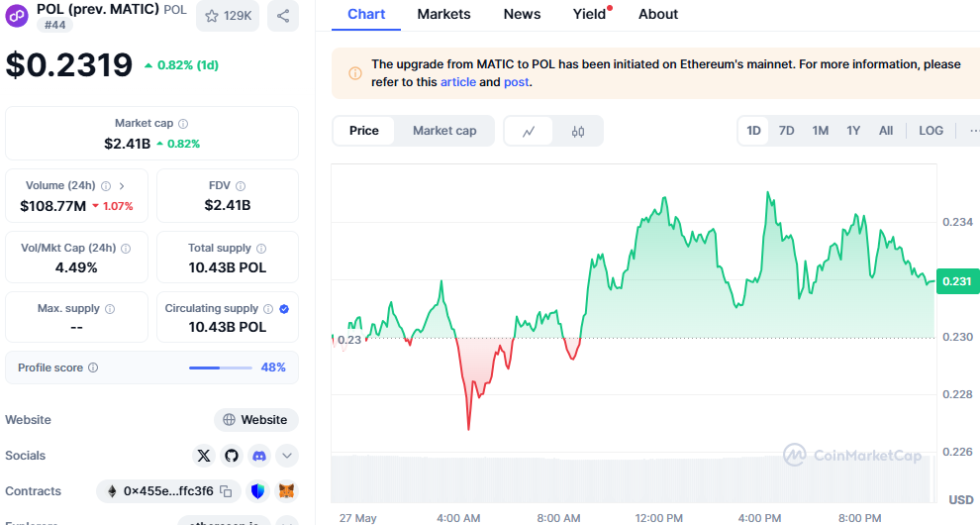The height and width of the screenshot is (525, 980).
Task: Open the Discord social link
Action: pyautogui.click(x=258, y=456)
